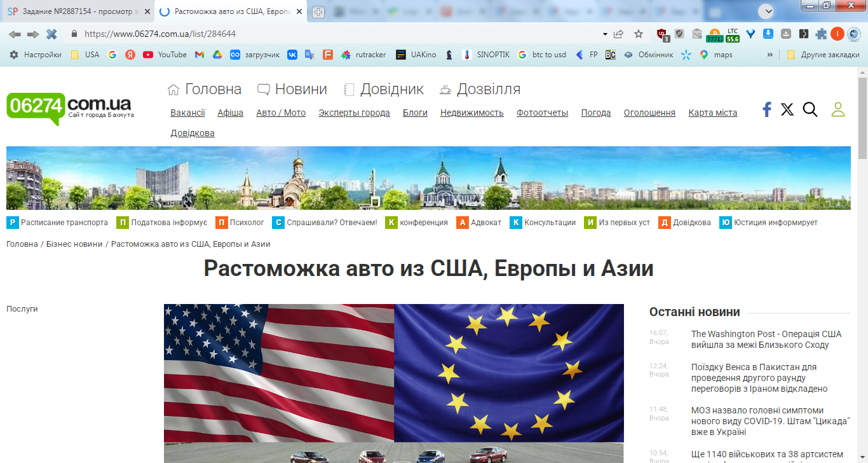Open Yandex bookmark icon
The height and width of the screenshot is (463, 868).
point(130,55)
